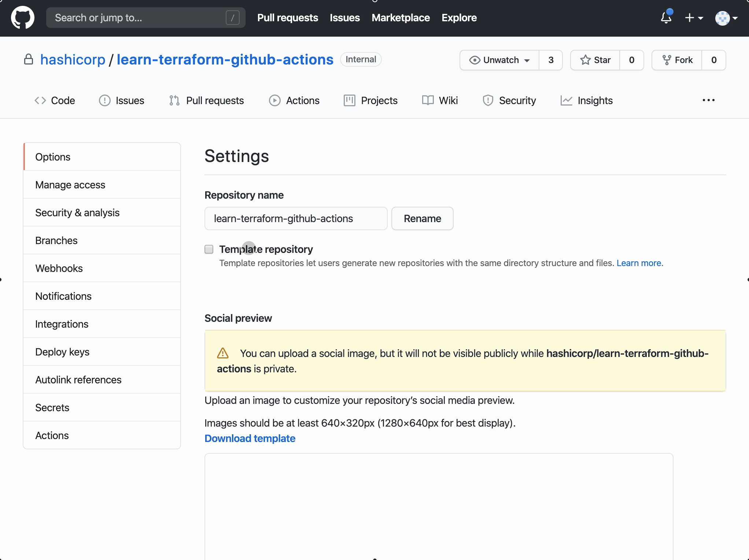Click the social preview image area
This screenshot has height=560, width=749.
[439, 506]
